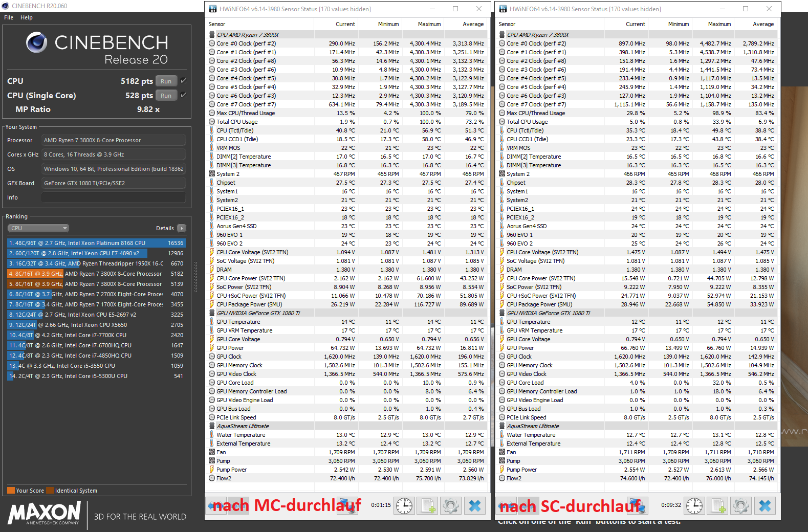Close sensors with the blue X, left HWiNFO
The width and height of the screenshot is (808, 532).
point(475,506)
